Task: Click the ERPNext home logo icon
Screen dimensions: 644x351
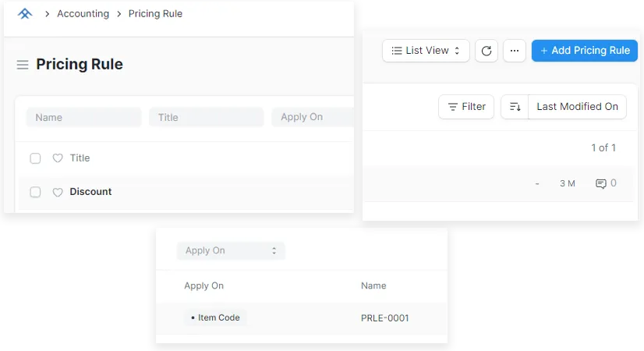Action: tap(25, 14)
